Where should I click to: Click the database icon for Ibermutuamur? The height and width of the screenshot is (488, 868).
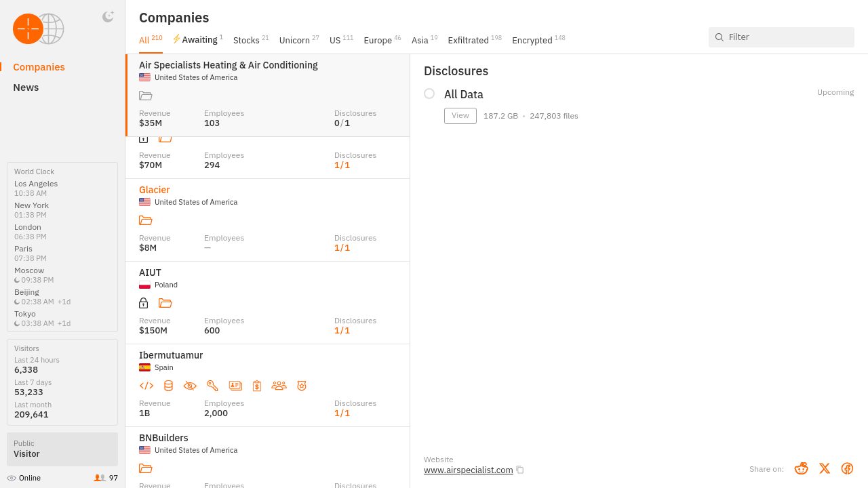[x=168, y=386]
